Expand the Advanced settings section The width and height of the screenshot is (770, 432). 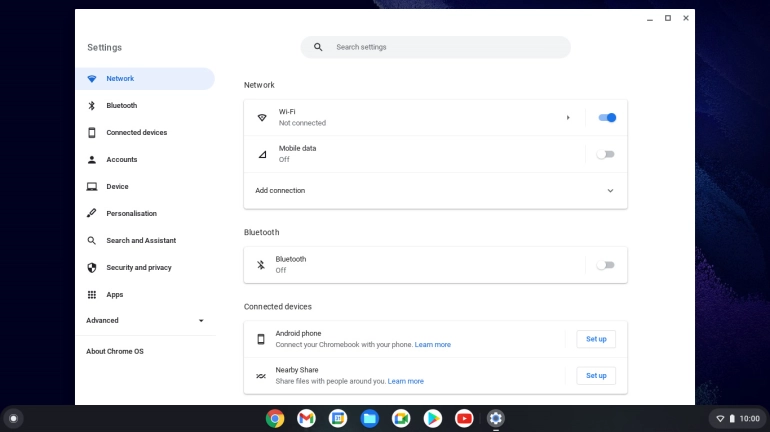tap(201, 321)
